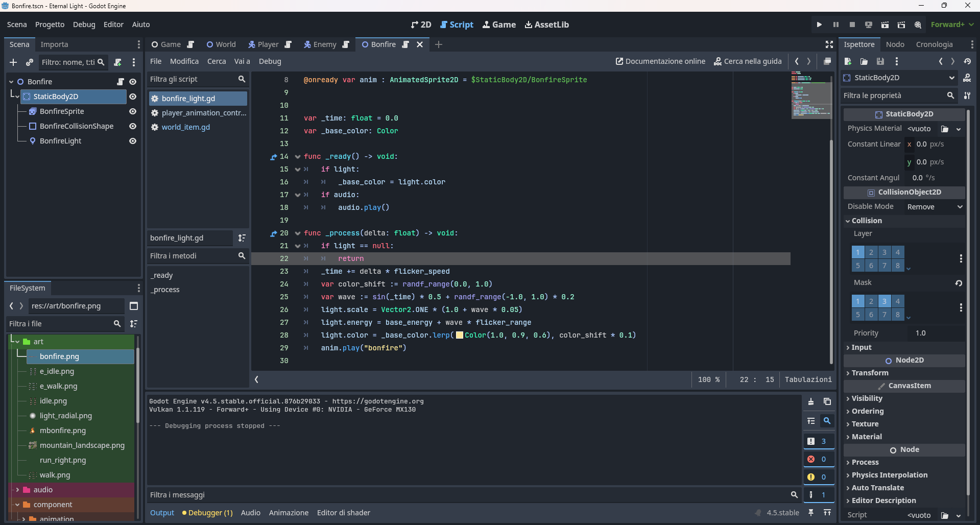The image size is (980, 525).
Task: Click the color swatch on line 28
Action: click(460, 336)
